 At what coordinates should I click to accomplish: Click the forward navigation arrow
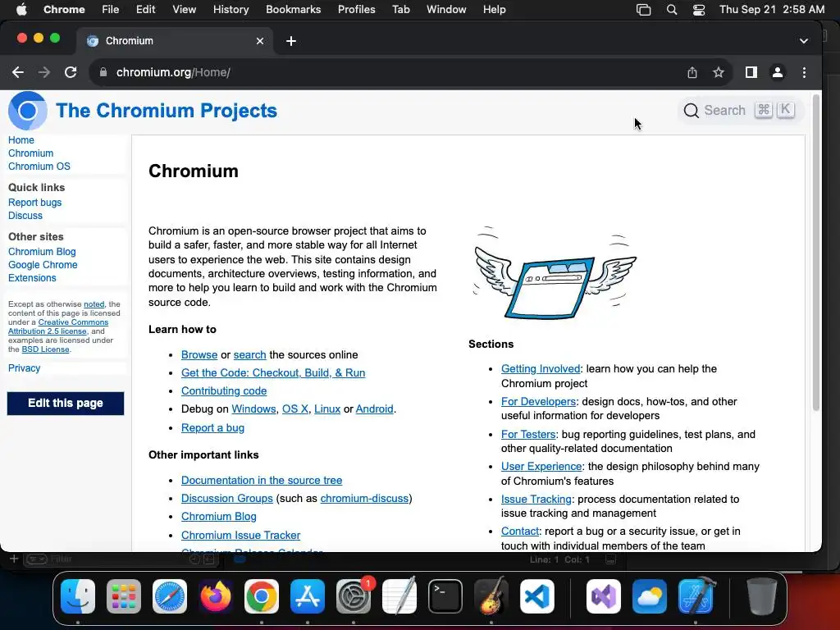pos(44,72)
